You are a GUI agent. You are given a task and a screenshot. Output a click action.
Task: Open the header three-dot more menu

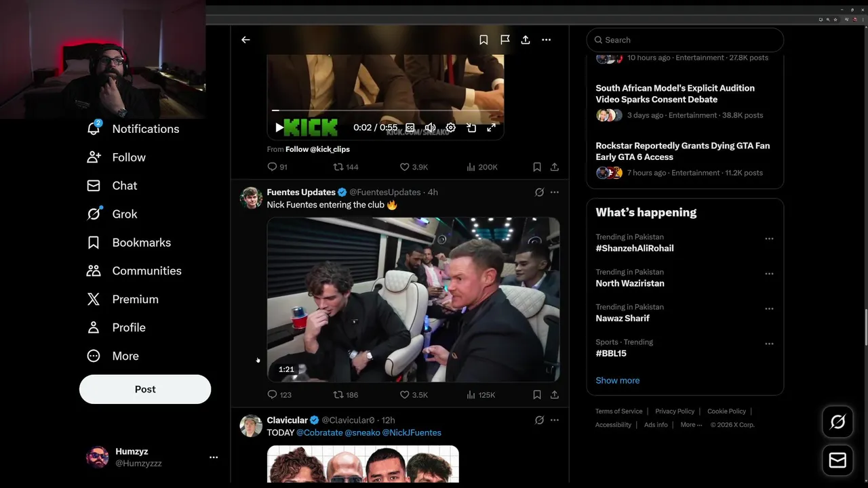tap(547, 40)
